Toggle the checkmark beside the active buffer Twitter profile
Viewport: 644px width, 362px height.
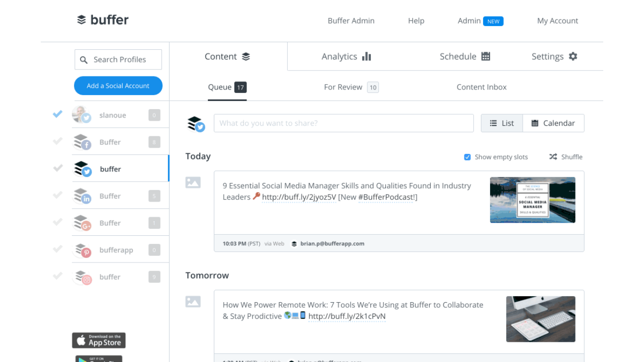click(58, 168)
